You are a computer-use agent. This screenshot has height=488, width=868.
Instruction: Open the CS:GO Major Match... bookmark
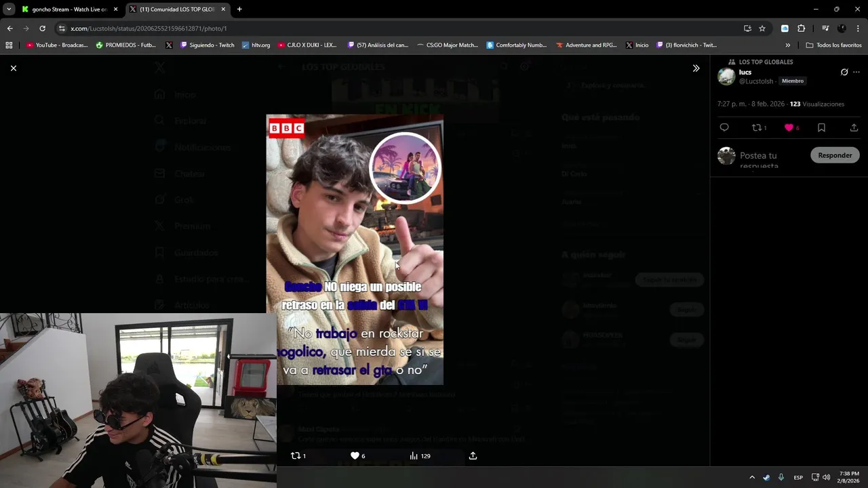[448, 45]
